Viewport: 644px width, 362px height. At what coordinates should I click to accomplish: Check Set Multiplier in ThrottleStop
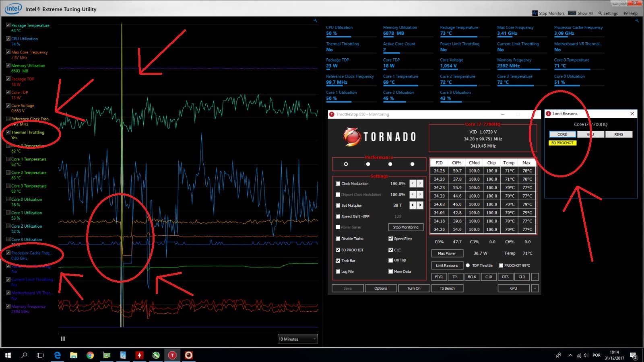point(338,205)
